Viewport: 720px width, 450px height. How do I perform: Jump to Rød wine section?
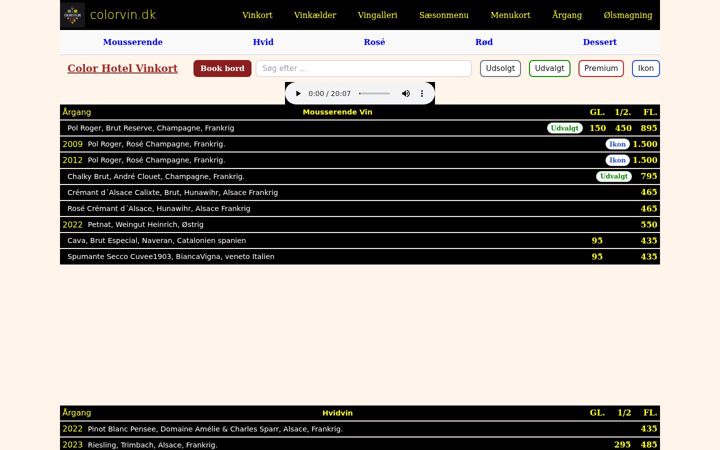point(484,42)
